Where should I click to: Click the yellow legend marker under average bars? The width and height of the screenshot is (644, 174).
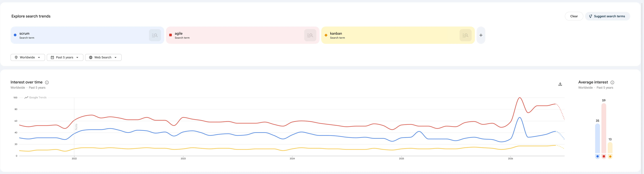610,157
